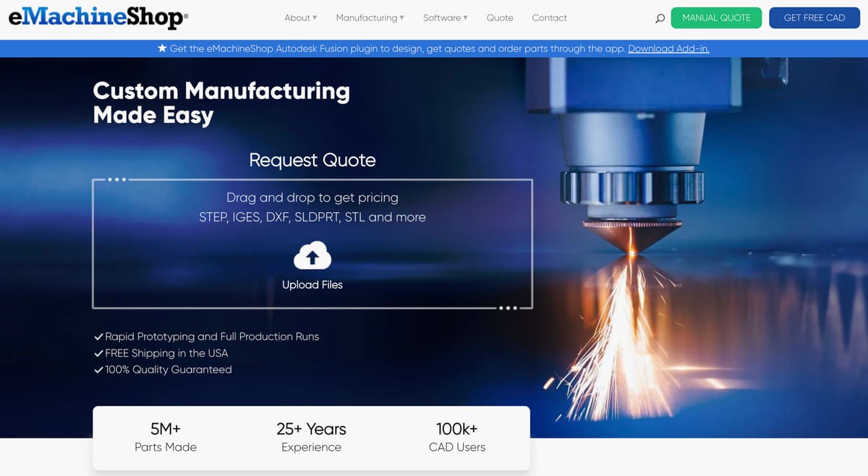Click the GET FREE CAD button
868x476 pixels.
[x=814, y=18]
